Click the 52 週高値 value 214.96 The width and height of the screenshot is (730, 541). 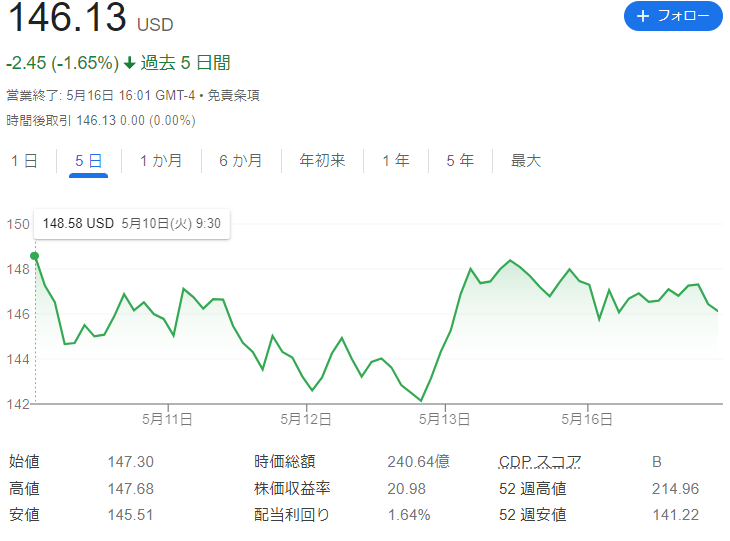coord(675,489)
